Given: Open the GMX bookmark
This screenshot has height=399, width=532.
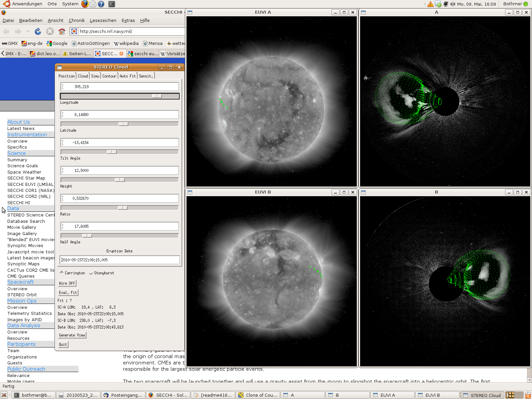Looking at the screenshot, I should point(10,43).
